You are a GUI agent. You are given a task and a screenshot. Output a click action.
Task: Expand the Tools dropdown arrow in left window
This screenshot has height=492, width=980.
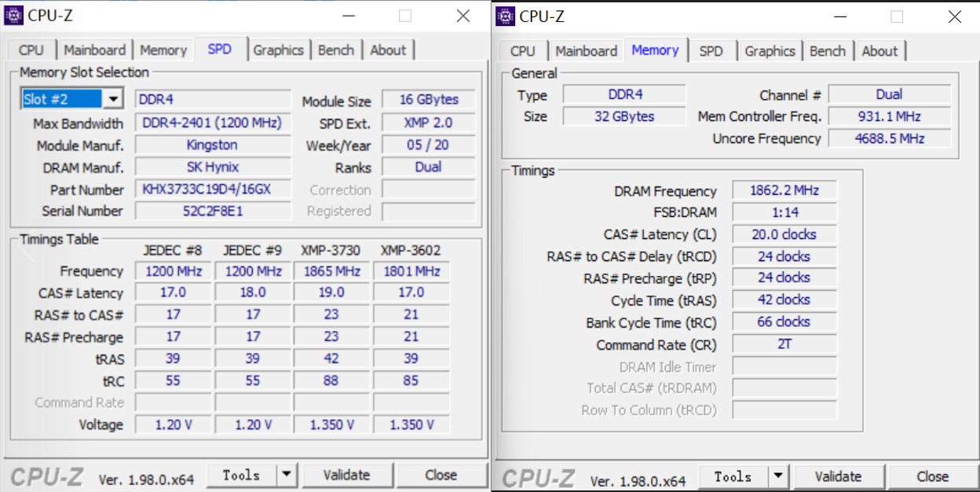click(x=287, y=475)
